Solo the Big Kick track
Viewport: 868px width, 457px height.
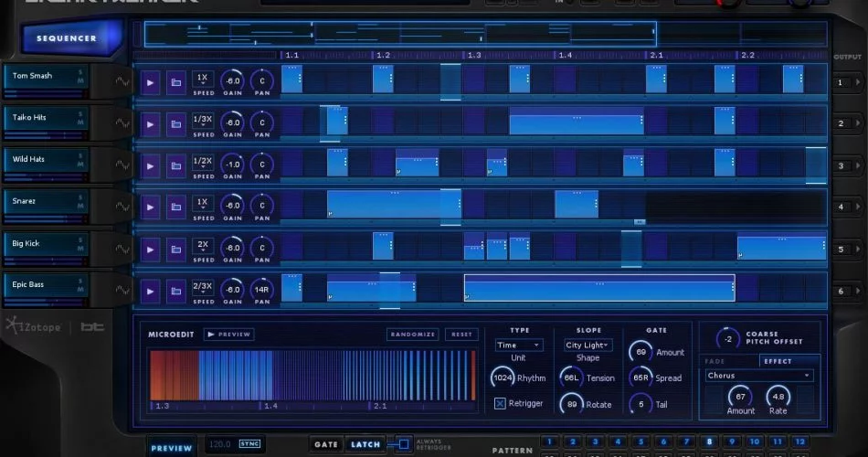pos(80,239)
